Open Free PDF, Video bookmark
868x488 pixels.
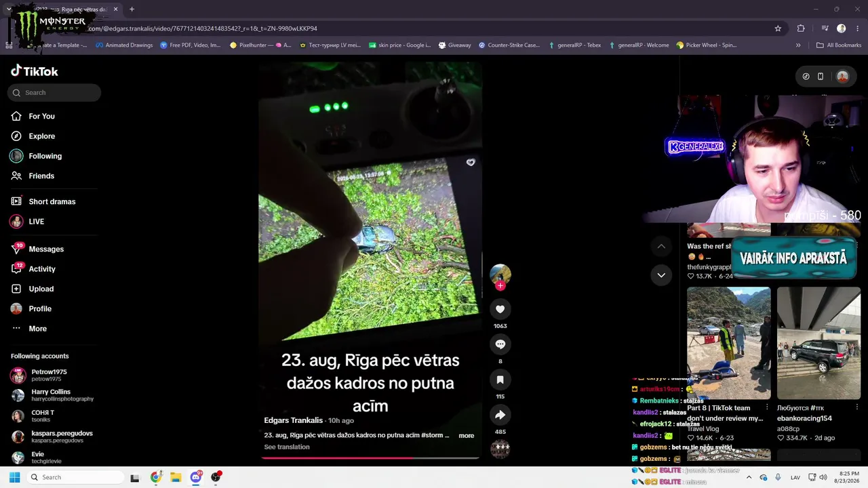[191, 45]
